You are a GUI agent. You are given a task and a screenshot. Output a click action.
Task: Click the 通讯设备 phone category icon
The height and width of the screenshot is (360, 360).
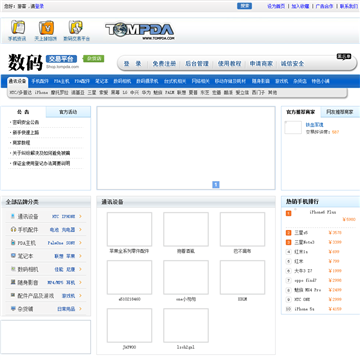[13, 216]
